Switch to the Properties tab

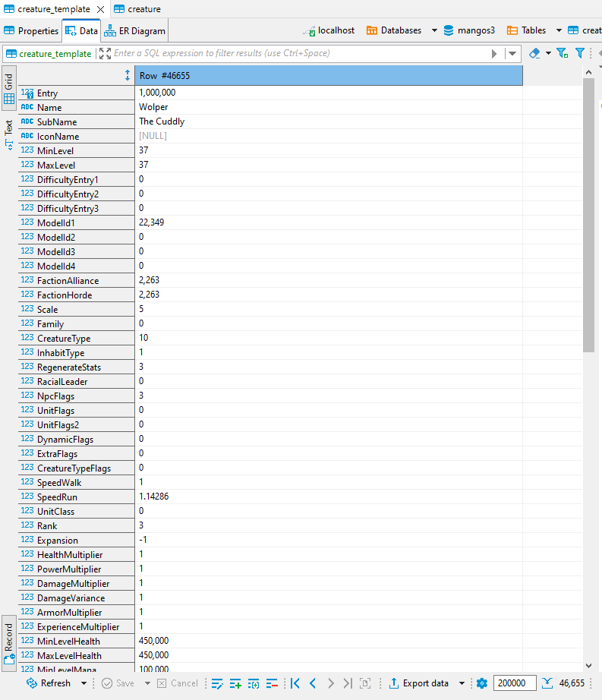click(31, 31)
